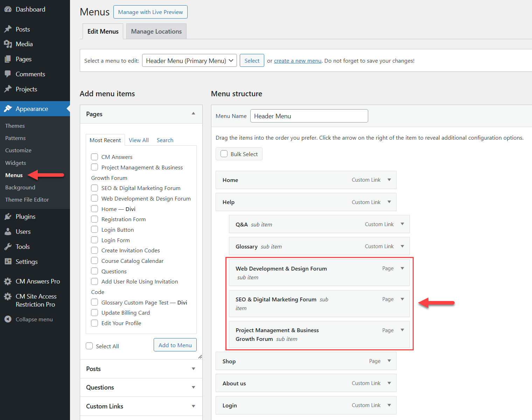Tick the Questions page checkbox
532x420 pixels.
click(94, 271)
